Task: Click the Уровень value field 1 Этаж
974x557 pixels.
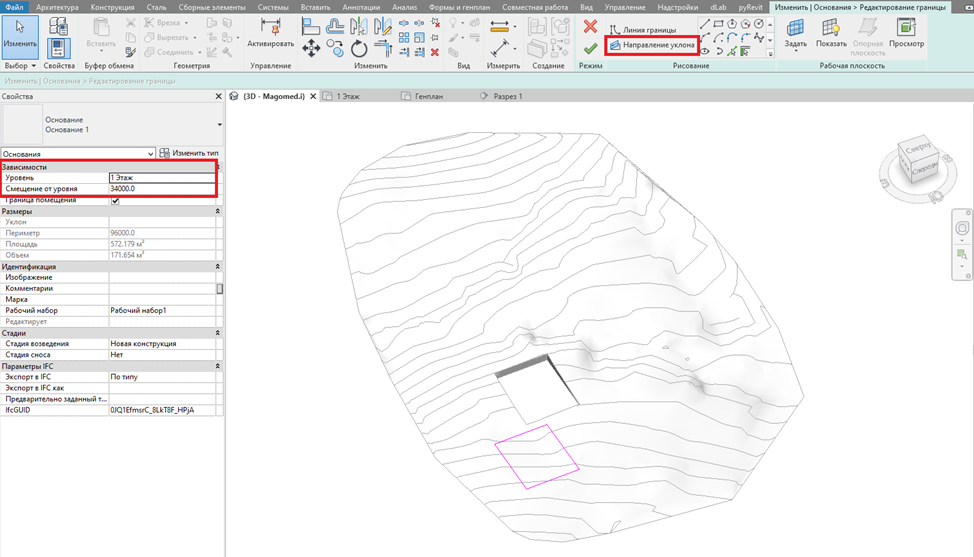Action: (162, 178)
